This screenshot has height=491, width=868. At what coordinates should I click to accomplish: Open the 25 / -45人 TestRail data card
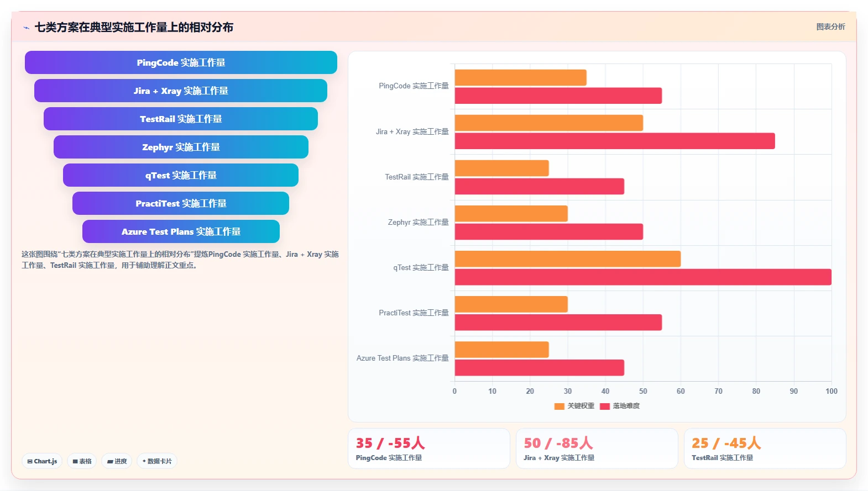[765, 448]
